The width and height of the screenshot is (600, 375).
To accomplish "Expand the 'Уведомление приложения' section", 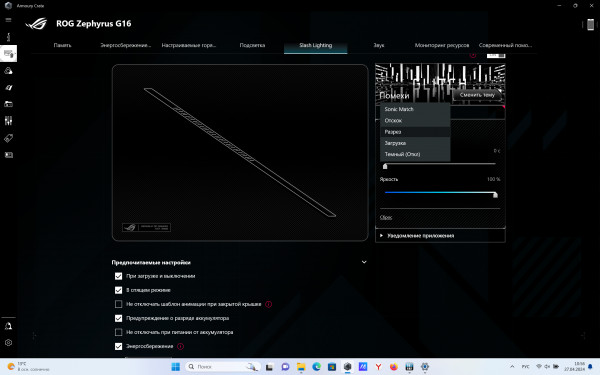I will coord(440,236).
